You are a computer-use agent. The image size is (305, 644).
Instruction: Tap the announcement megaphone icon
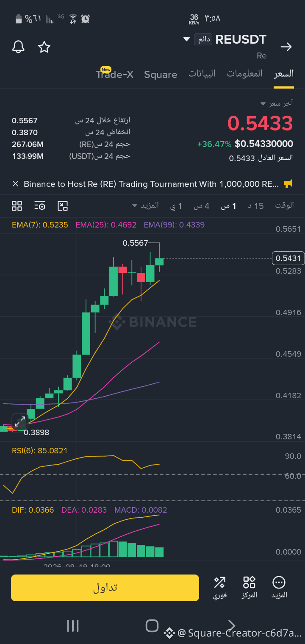pyautogui.click(x=288, y=184)
